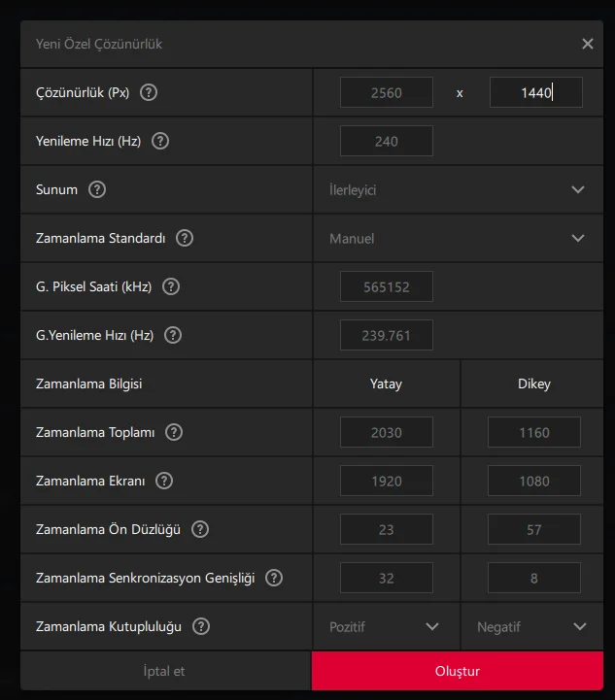The image size is (615, 700).
Task: Click Zamanlama Ekranı help icon
Action: pyautogui.click(x=164, y=482)
